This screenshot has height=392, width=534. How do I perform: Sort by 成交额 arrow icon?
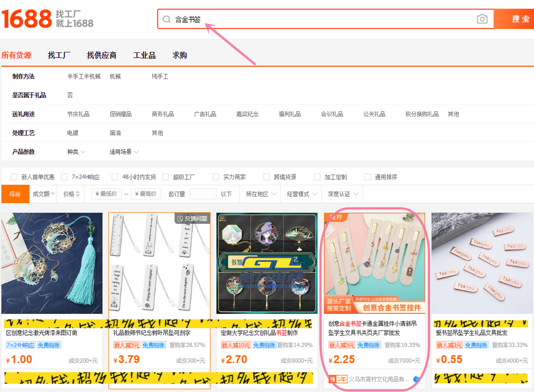pos(53,194)
